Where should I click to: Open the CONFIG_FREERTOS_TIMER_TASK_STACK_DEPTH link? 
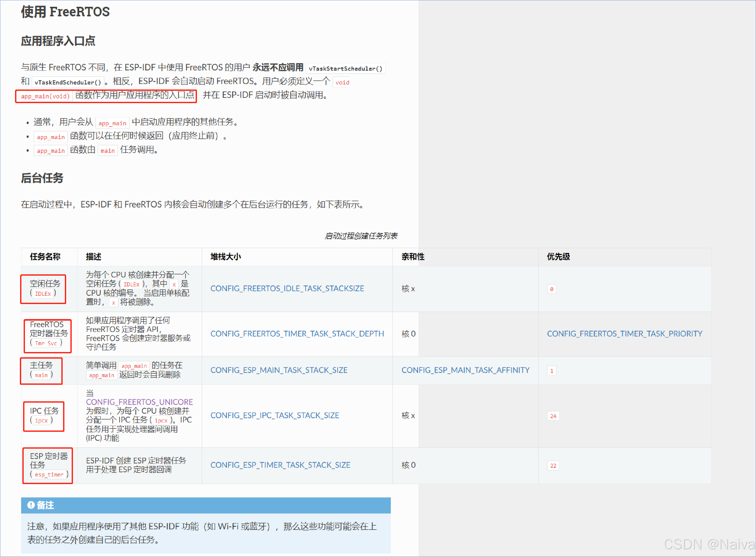click(x=297, y=334)
